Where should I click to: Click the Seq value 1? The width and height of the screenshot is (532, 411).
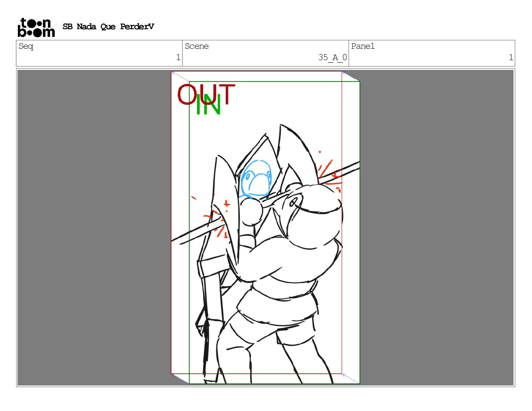178,57
